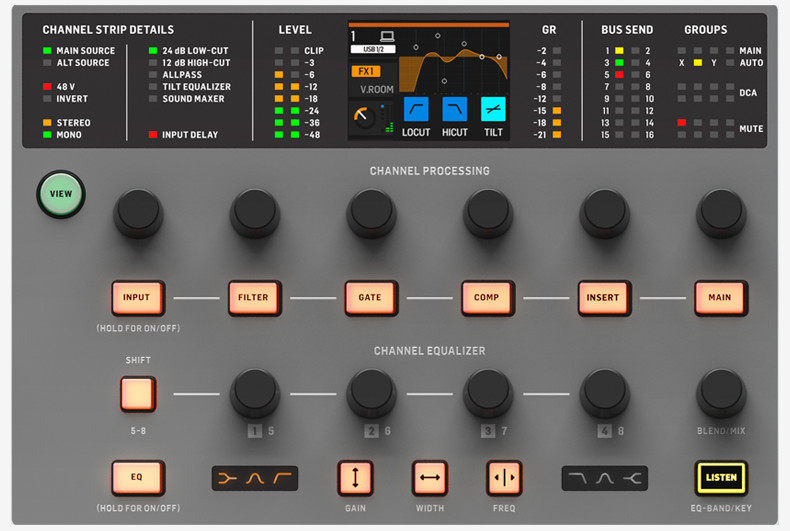Click the INVERT indicator
The height and width of the screenshot is (531, 790).
click(x=47, y=99)
